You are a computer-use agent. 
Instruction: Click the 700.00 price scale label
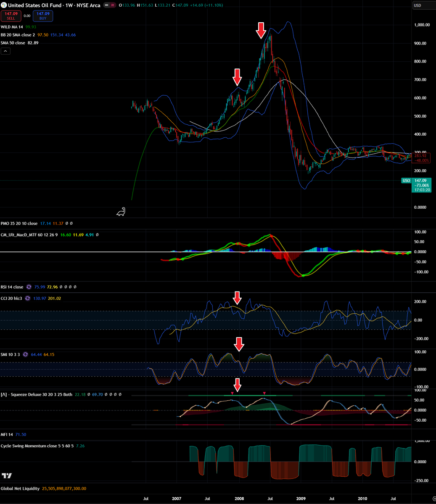(420, 79)
